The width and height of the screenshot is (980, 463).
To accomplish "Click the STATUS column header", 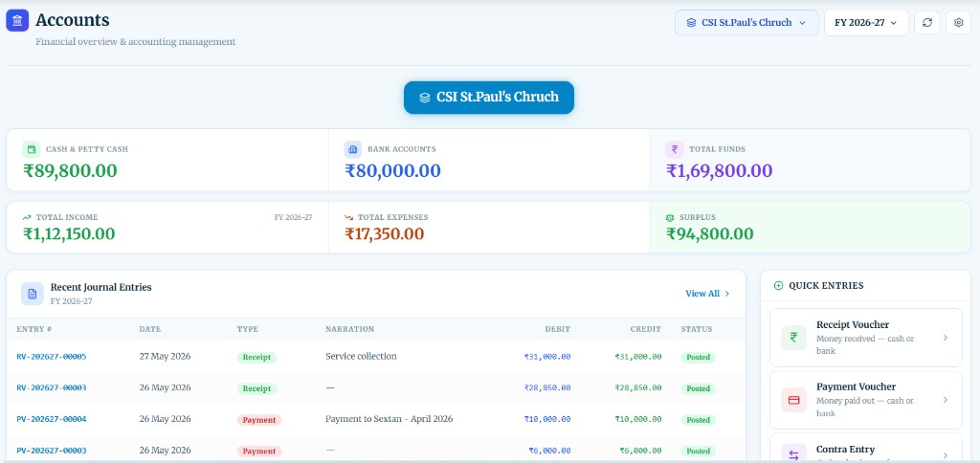I will point(697,329).
